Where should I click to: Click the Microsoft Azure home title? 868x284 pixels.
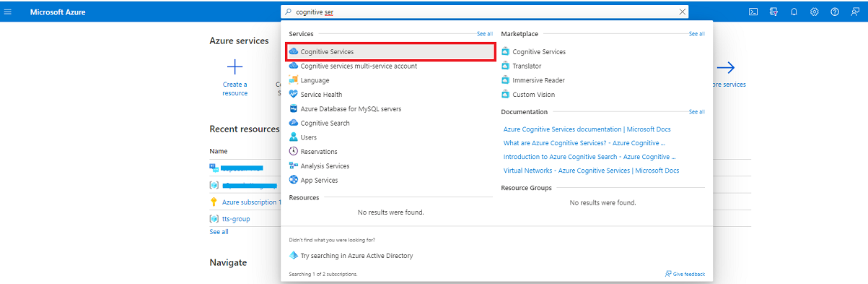(58, 12)
